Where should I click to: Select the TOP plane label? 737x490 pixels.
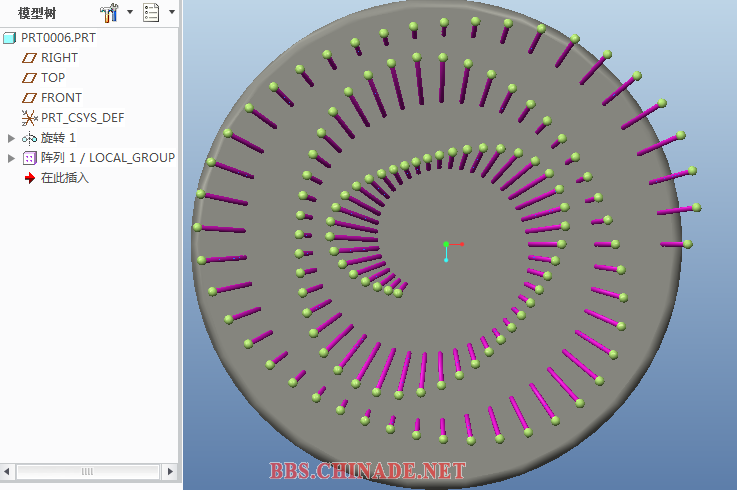point(53,78)
